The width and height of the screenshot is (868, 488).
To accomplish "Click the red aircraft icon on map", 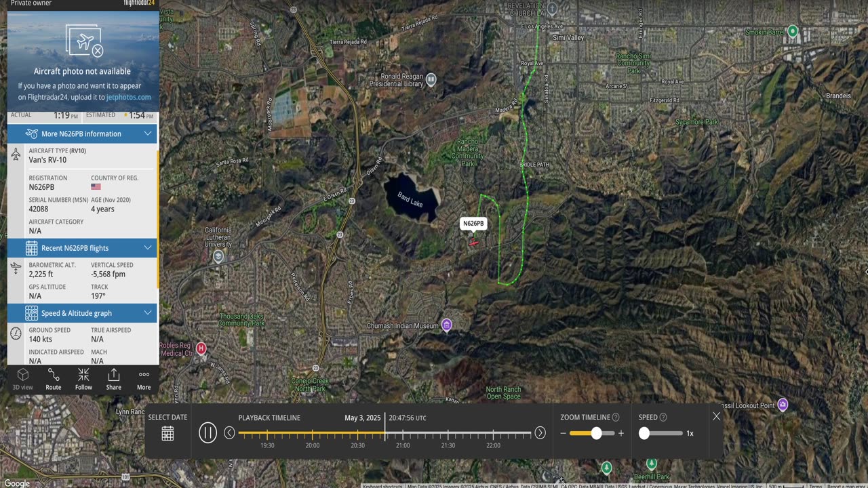I will coord(473,243).
